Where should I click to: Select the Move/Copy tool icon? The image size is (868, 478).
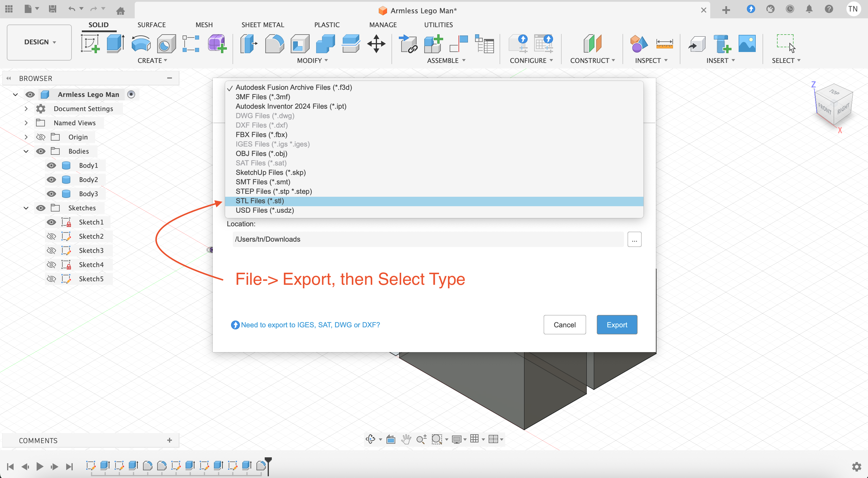376,44
